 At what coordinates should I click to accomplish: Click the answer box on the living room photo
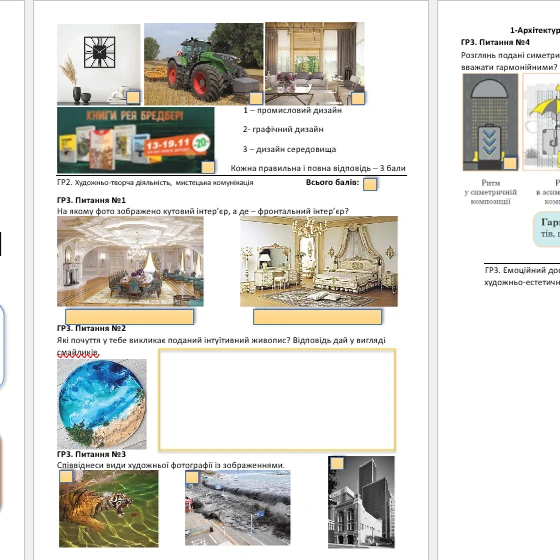pos(358,98)
